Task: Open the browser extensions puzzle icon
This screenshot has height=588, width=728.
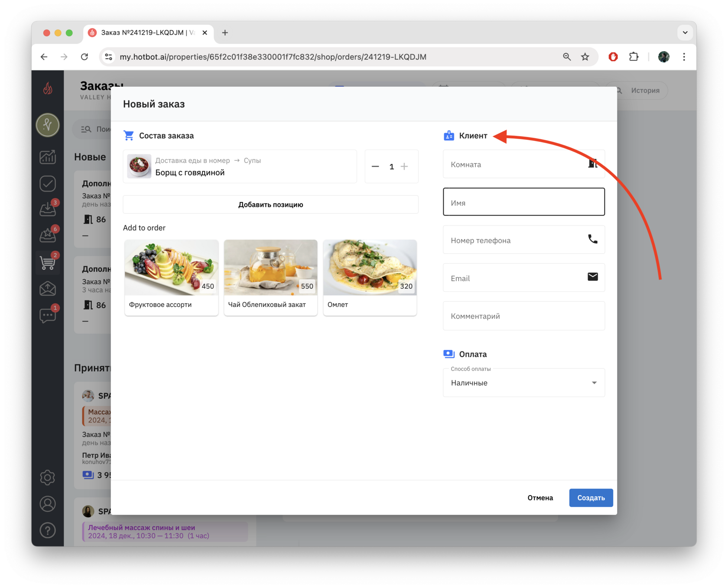Action: [634, 57]
